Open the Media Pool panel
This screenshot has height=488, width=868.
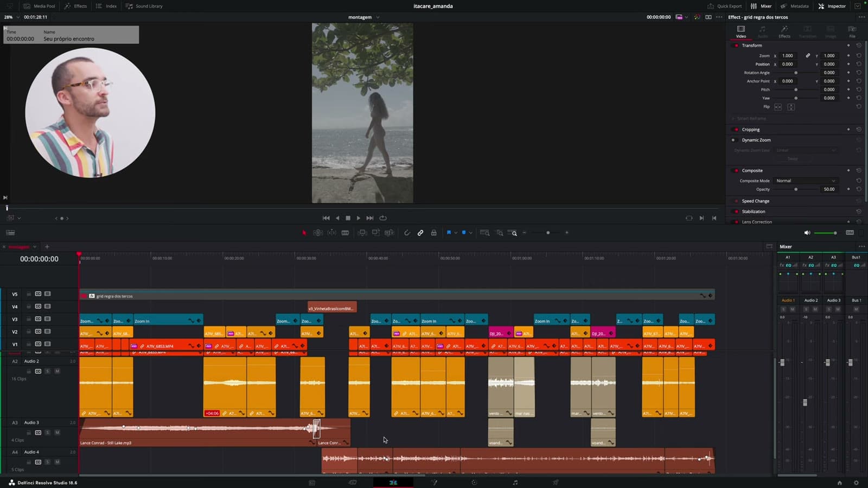(x=39, y=6)
